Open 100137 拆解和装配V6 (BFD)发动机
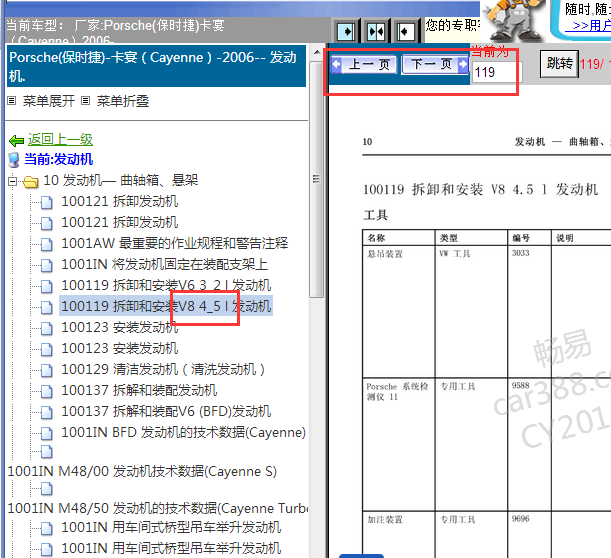This screenshot has height=558, width=611. [166, 411]
